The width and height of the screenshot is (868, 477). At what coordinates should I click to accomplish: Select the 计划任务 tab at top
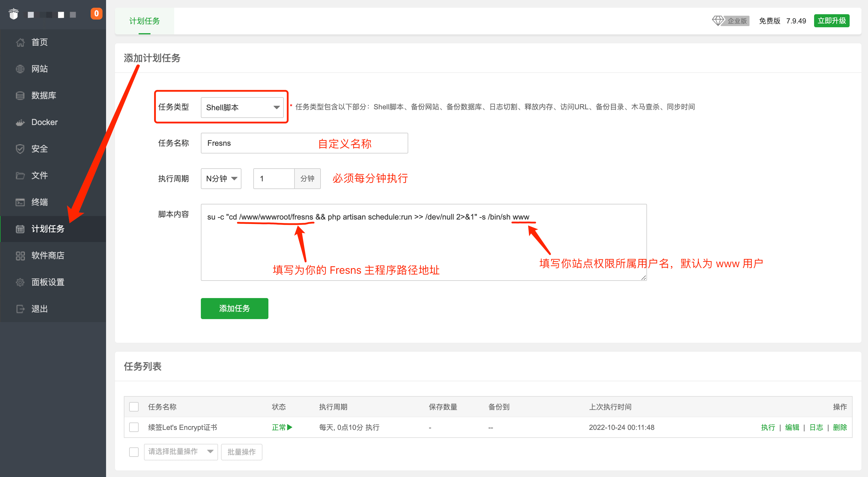point(144,21)
